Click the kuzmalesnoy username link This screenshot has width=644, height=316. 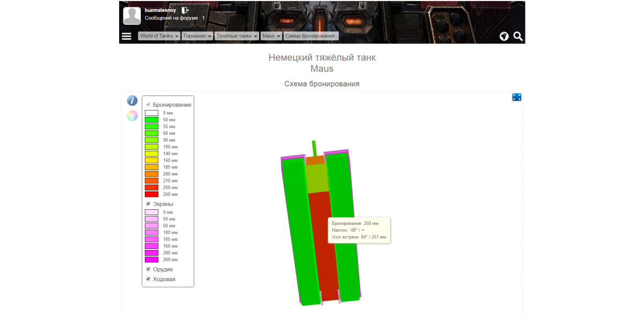tap(160, 10)
